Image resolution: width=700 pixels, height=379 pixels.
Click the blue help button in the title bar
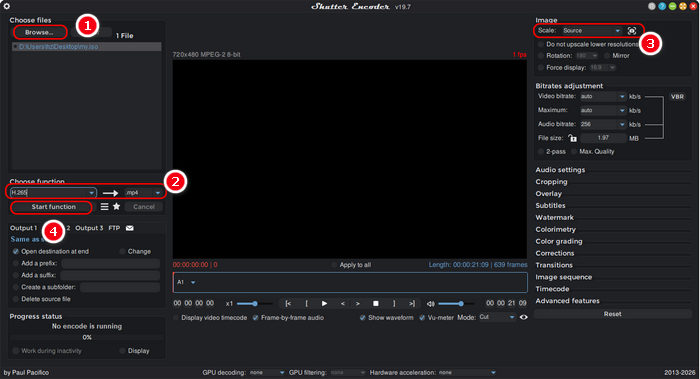[x=662, y=6]
